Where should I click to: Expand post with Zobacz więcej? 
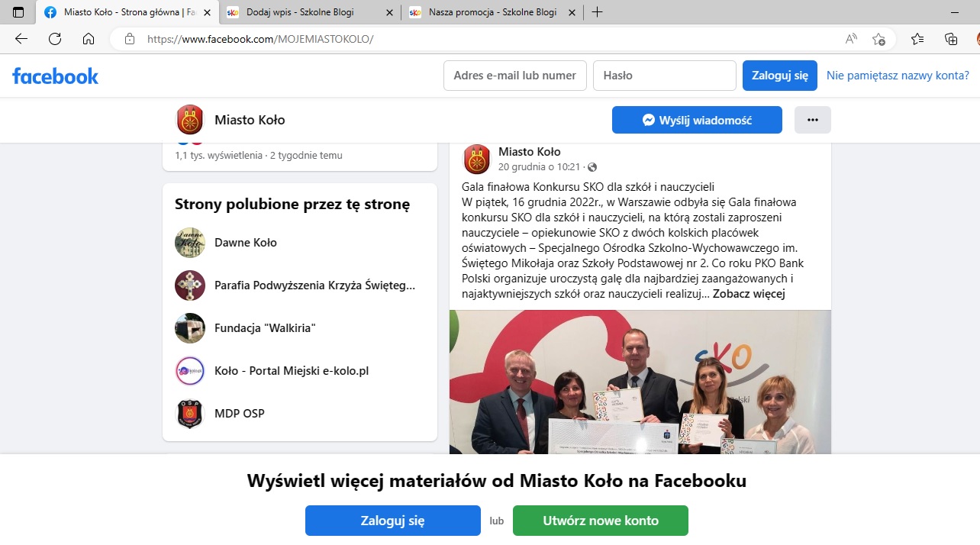749,294
